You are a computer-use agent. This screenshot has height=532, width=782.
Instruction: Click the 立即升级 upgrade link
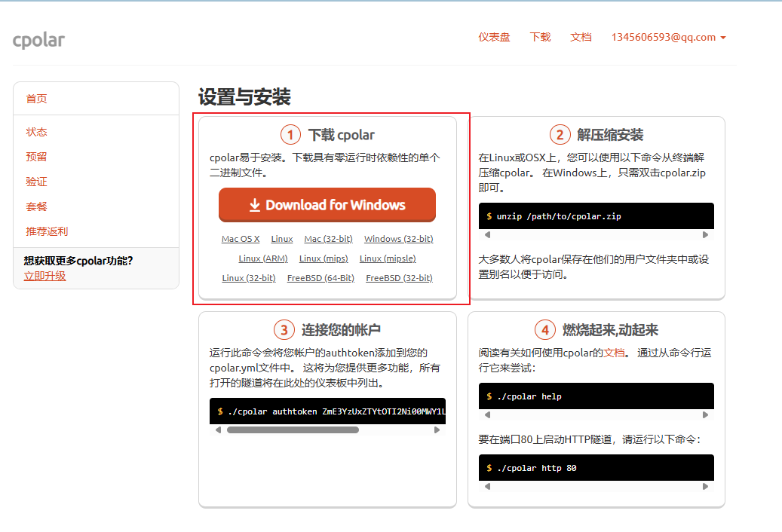tap(45, 276)
